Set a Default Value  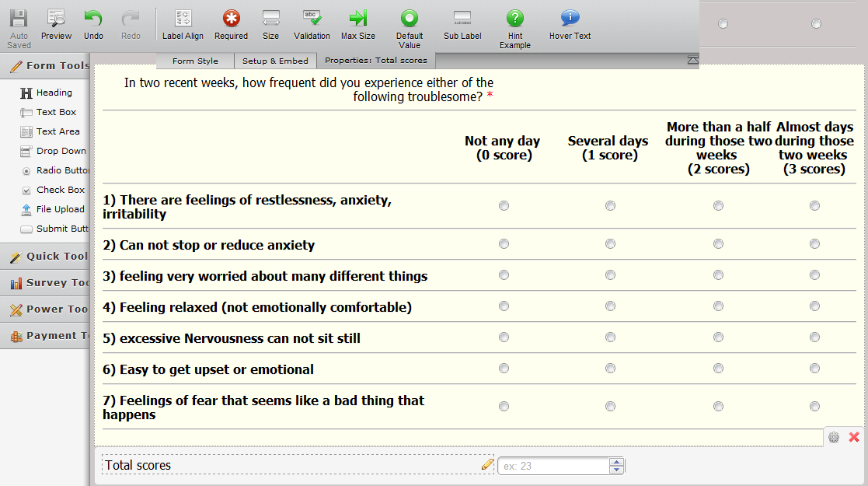click(409, 30)
